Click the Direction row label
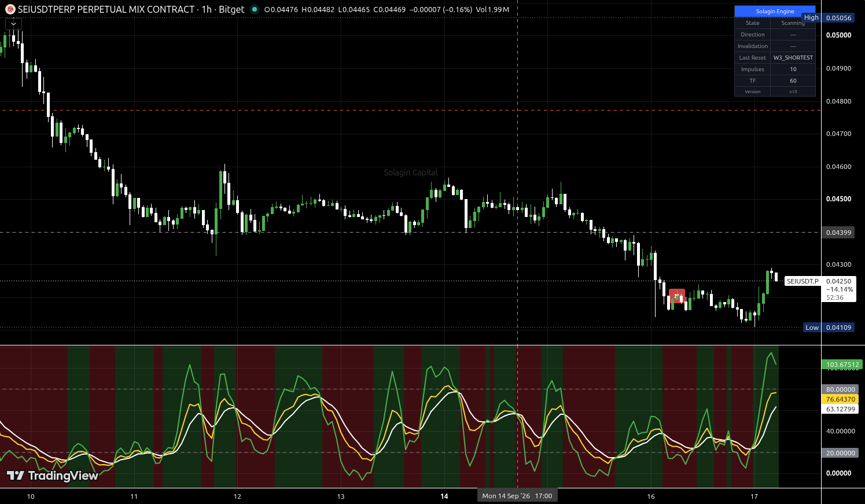 [752, 34]
